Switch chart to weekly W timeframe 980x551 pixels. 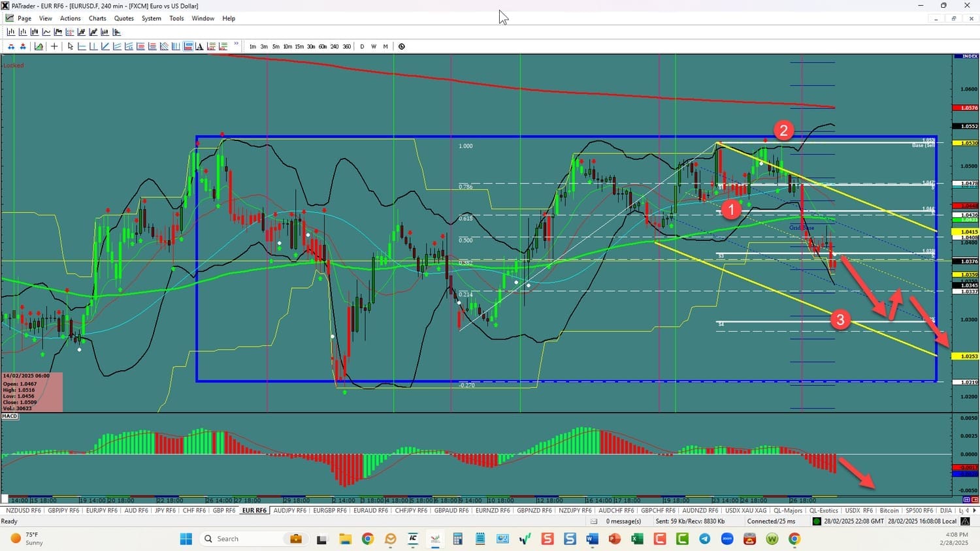point(374,46)
